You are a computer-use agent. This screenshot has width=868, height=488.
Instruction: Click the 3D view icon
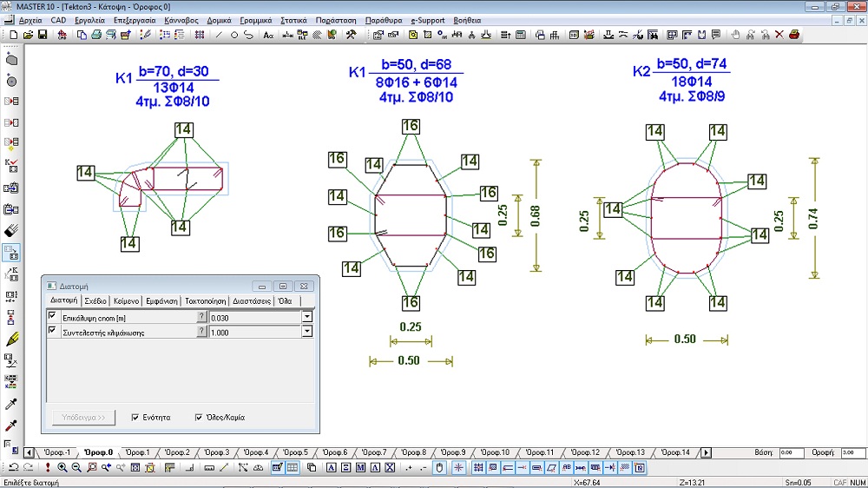coord(574,35)
